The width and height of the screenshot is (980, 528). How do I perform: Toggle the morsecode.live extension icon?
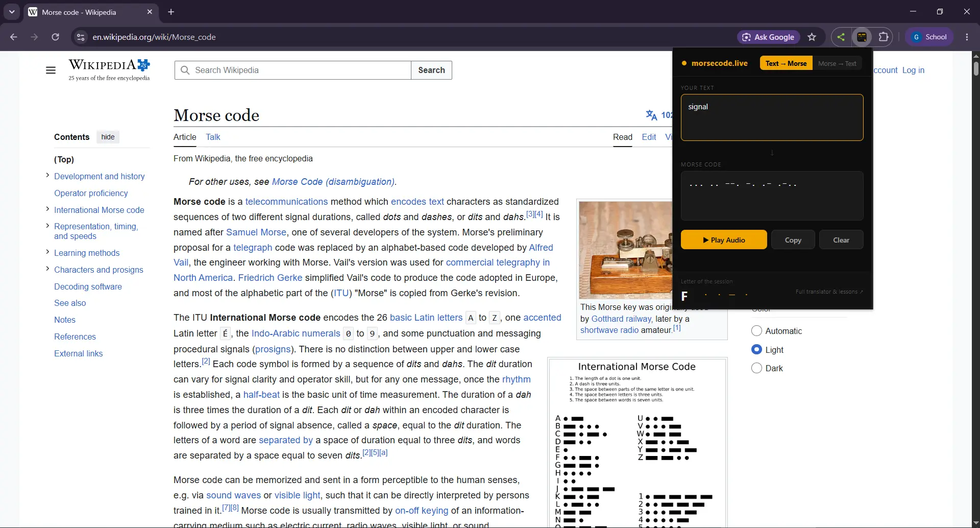coord(862,37)
